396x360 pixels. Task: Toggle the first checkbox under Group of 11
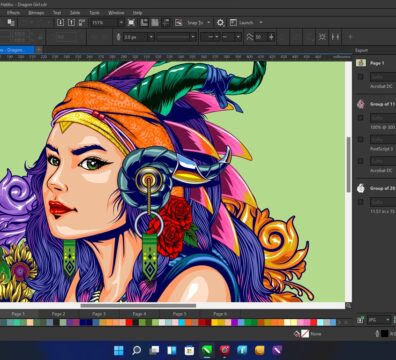point(360,118)
